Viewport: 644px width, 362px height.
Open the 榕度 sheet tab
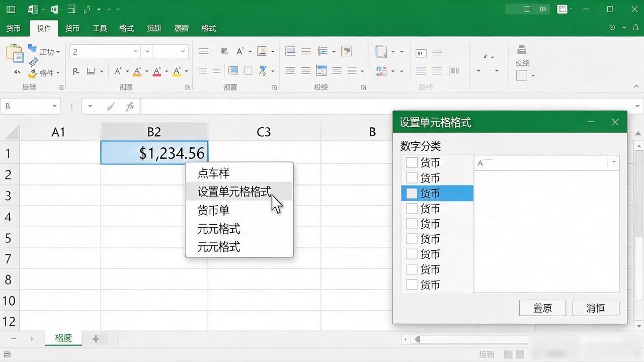pos(63,338)
